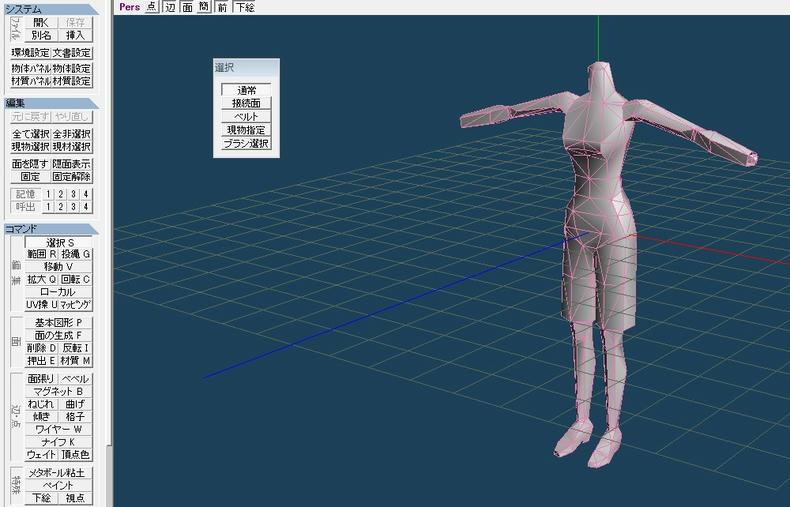Click 面を隠す to hide faces
Image resolution: width=790 pixels, height=507 pixels.
coord(31,164)
